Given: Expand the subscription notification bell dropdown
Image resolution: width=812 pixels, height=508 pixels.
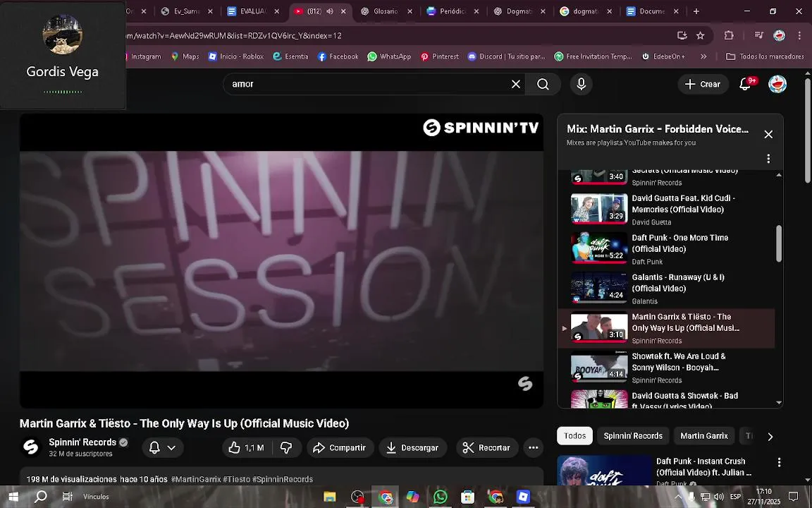Looking at the screenshot, I should click(163, 447).
